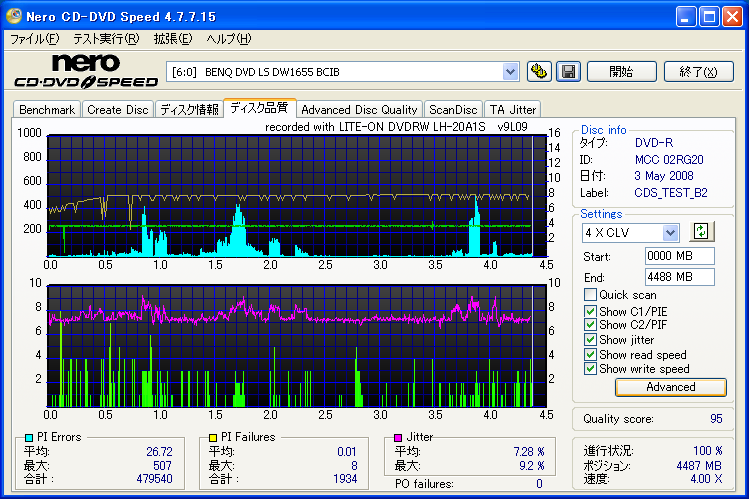The image size is (749, 499).
Task: Click the 開始 start button
Action: point(621,71)
